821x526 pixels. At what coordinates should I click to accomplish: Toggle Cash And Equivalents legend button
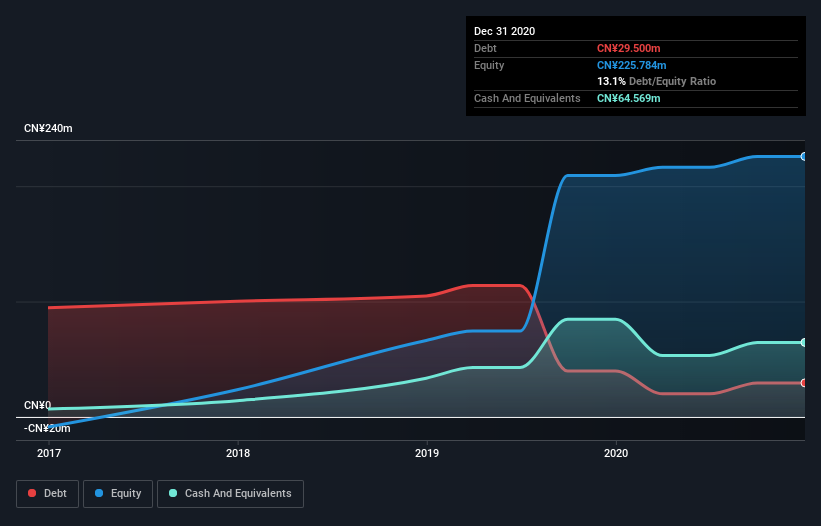tap(230, 494)
